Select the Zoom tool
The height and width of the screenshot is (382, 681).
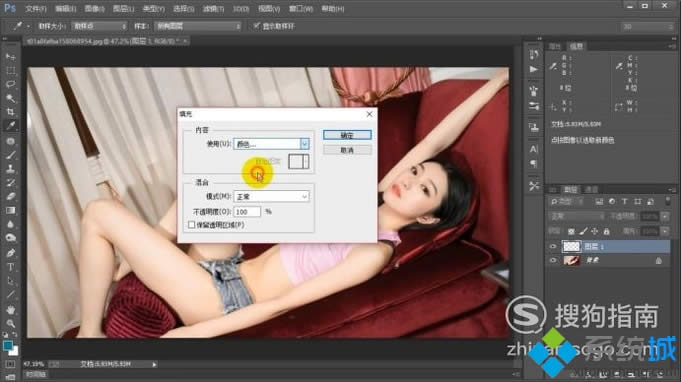[10, 323]
